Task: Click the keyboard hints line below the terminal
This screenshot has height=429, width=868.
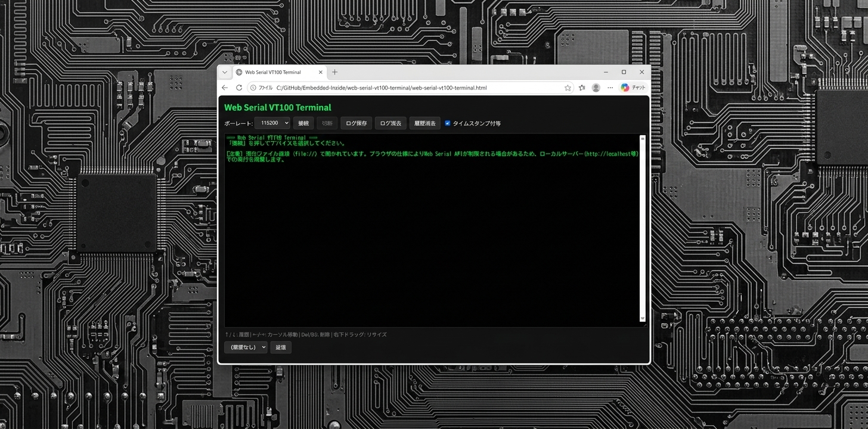Action: (306, 334)
